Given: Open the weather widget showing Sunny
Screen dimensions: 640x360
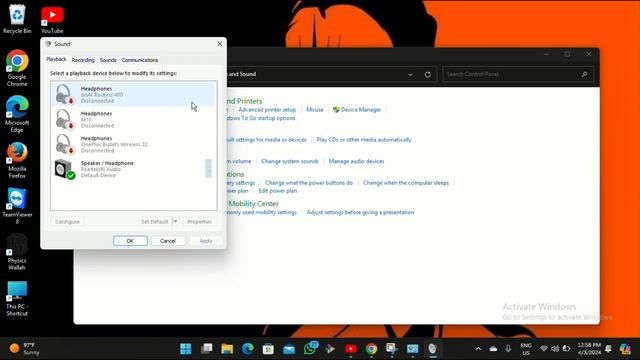Looking at the screenshot, I should 24,349.
